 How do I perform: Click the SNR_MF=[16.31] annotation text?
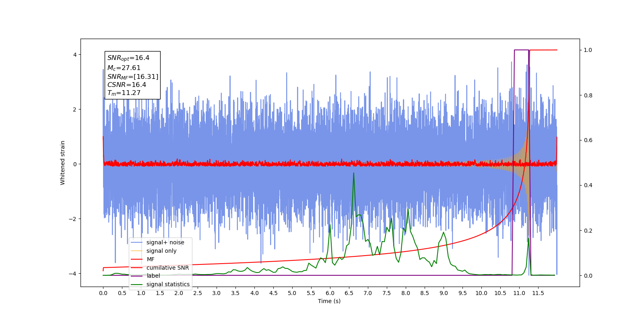tap(133, 76)
